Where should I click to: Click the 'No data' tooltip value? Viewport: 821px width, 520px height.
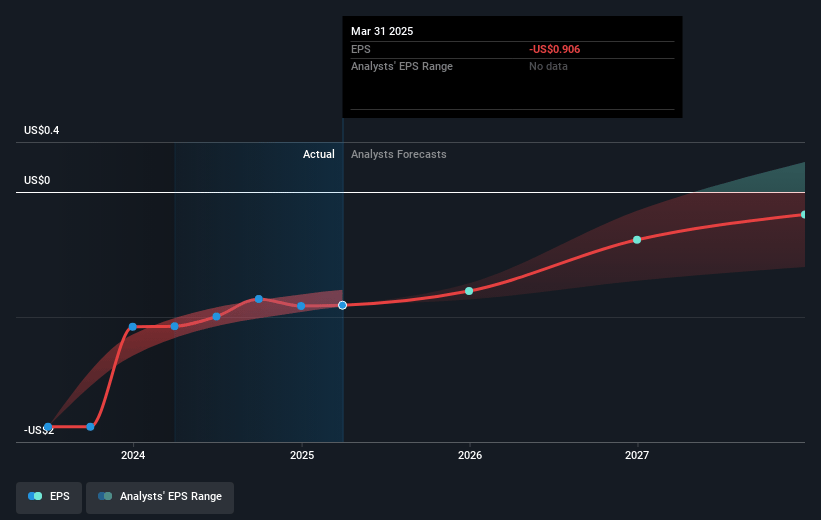pos(548,67)
